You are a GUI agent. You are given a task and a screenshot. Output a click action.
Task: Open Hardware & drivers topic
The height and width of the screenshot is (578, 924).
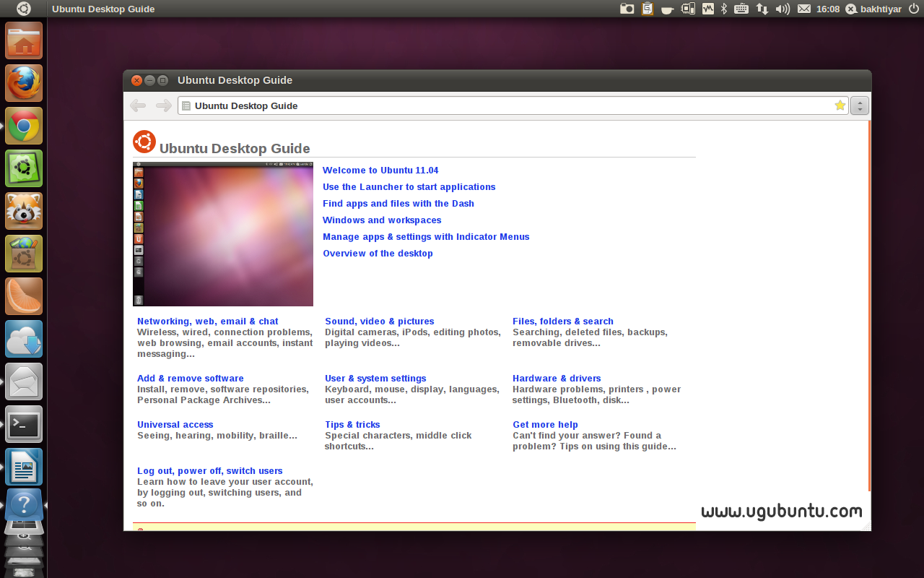(x=557, y=379)
